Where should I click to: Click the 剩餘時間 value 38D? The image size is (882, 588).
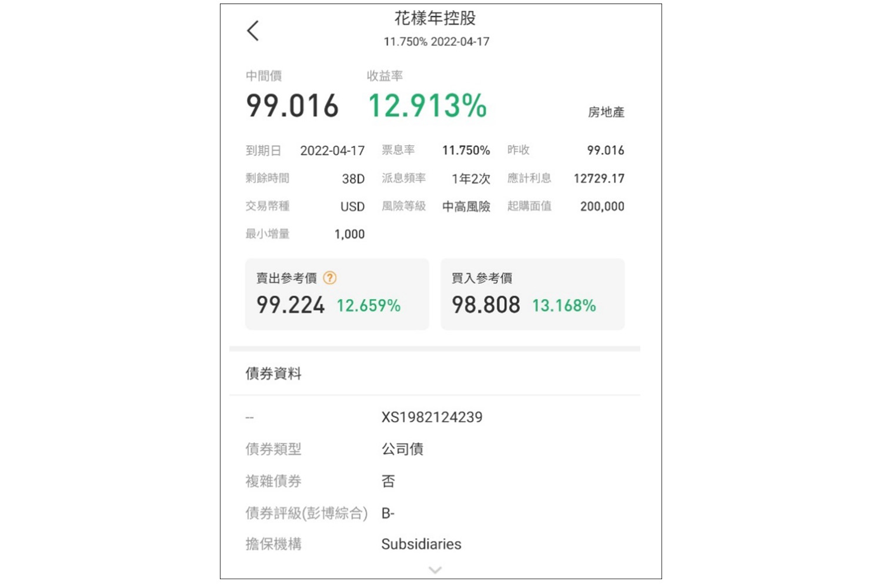(353, 179)
